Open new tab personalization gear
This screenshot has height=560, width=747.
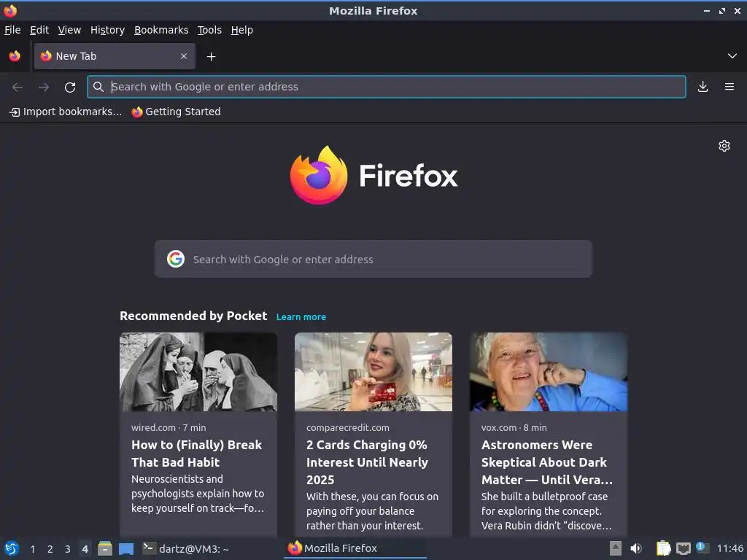coord(724,146)
